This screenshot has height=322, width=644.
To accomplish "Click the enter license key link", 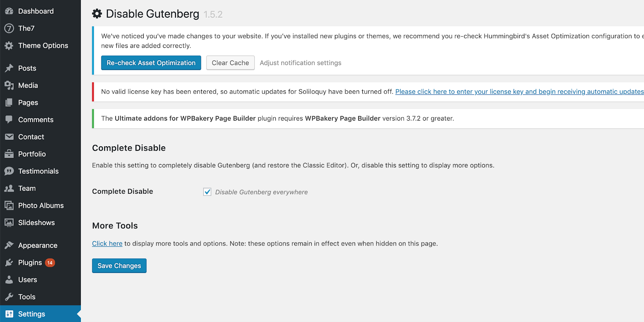I will pyautogui.click(x=519, y=92).
